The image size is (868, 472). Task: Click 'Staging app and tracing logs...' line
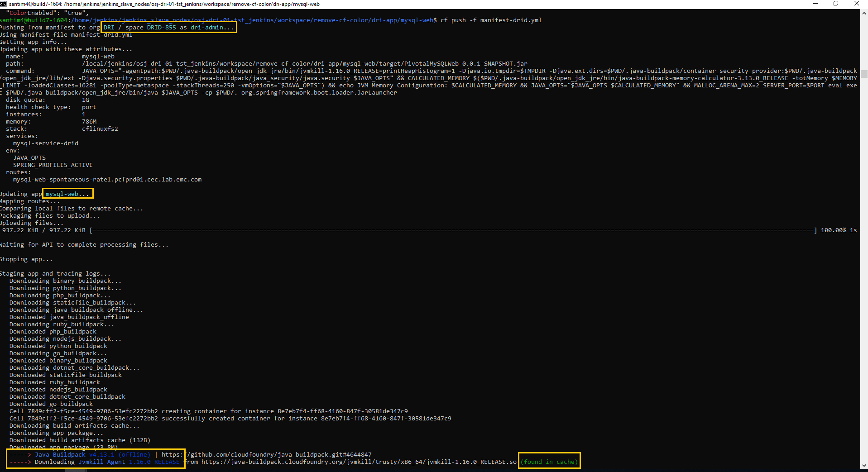55,274
